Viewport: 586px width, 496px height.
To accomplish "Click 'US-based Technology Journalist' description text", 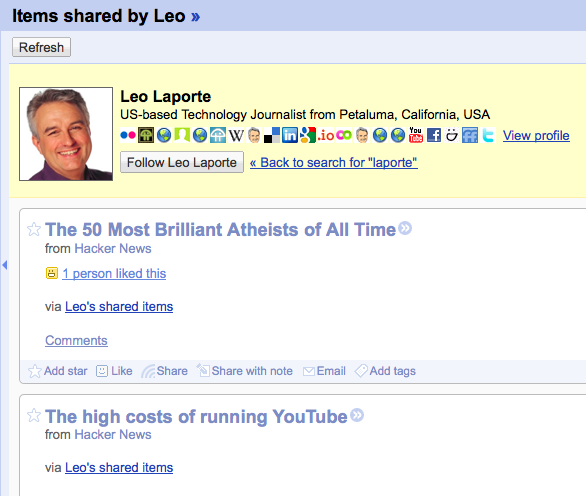I will coord(305,114).
